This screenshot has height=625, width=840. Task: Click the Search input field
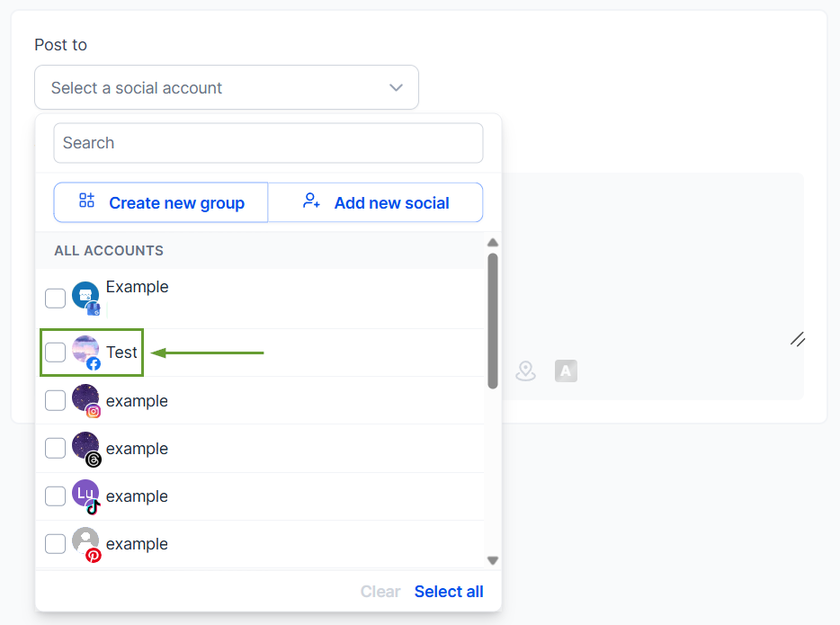268,143
